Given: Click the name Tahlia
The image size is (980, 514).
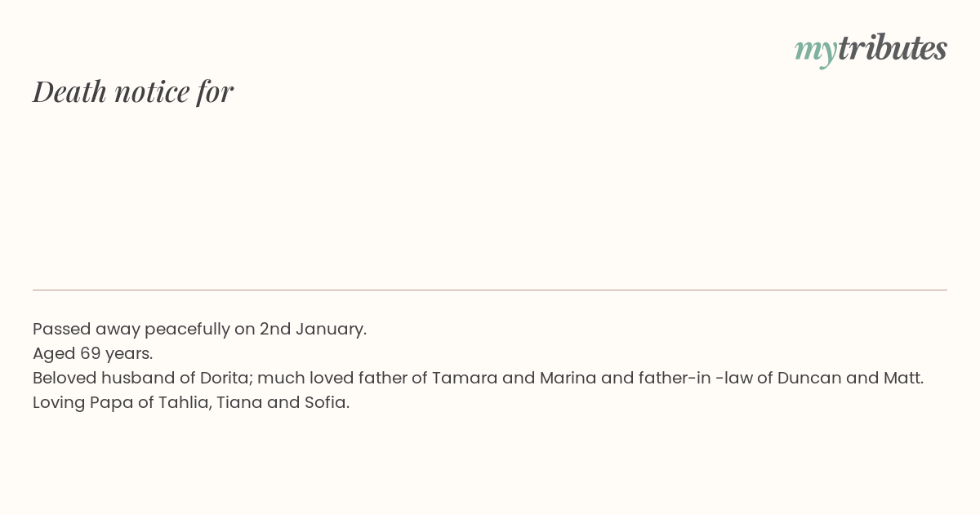Looking at the screenshot, I should coord(185,403).
